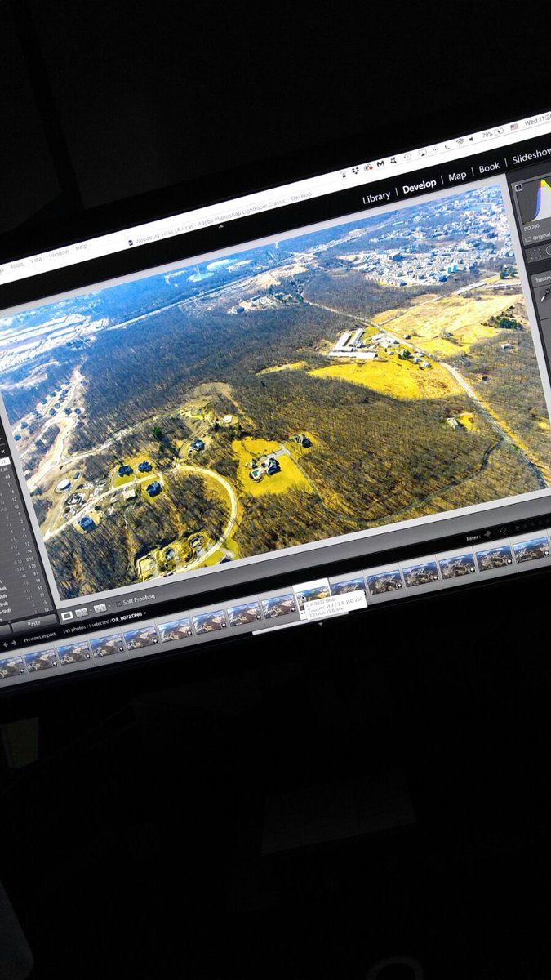
Task: Toggle the flagged filter icon
Action: (x=489, y=535)
